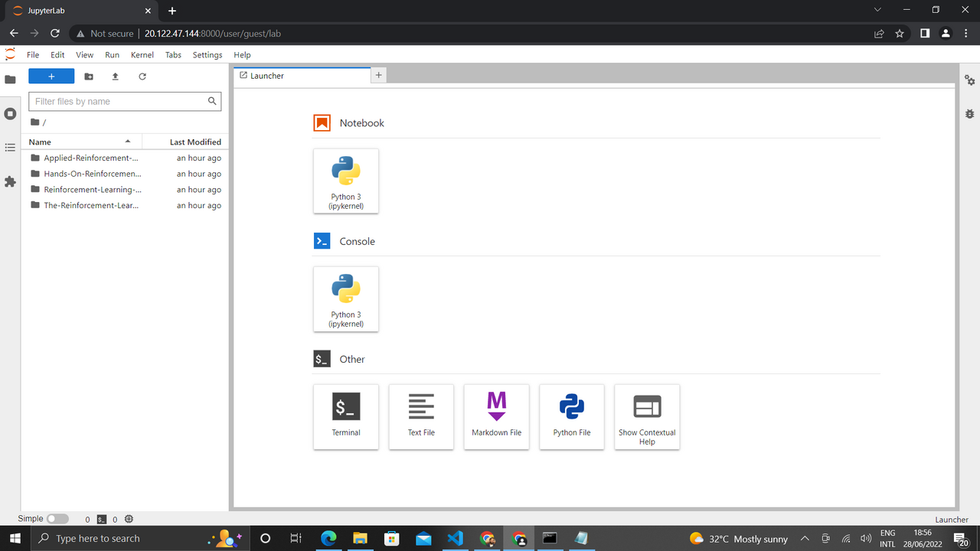Viewport: 980px width, 551px height.
Task: Open the Run menu
Action: coord(113,55)
